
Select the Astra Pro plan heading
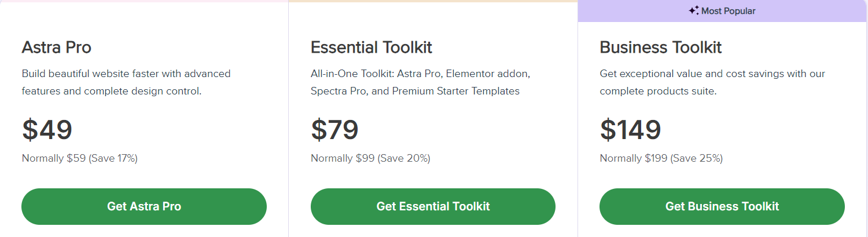56,48
